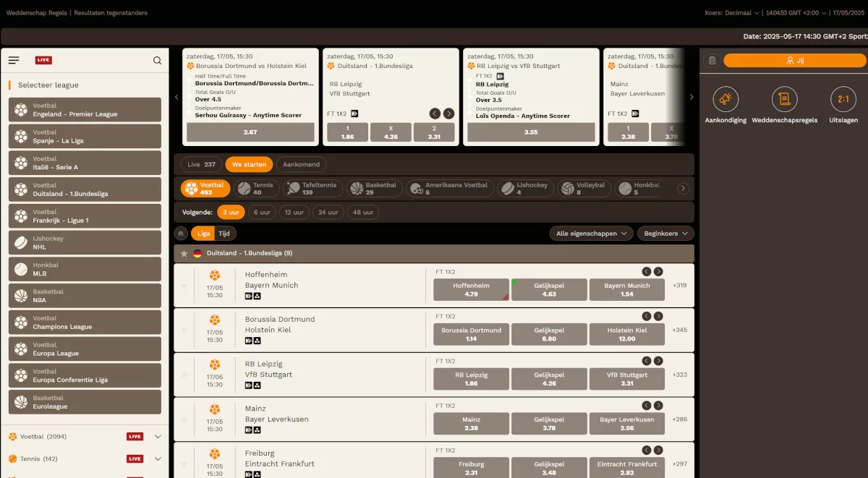Bet on Bayern Munich at 1.54
The image size is (868, 478).
(626, 290)
